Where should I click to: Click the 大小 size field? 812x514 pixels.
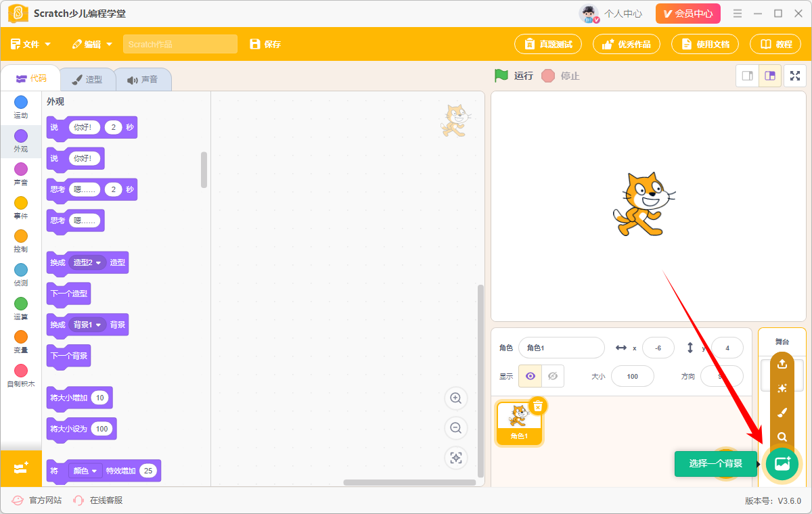(632, 376)
